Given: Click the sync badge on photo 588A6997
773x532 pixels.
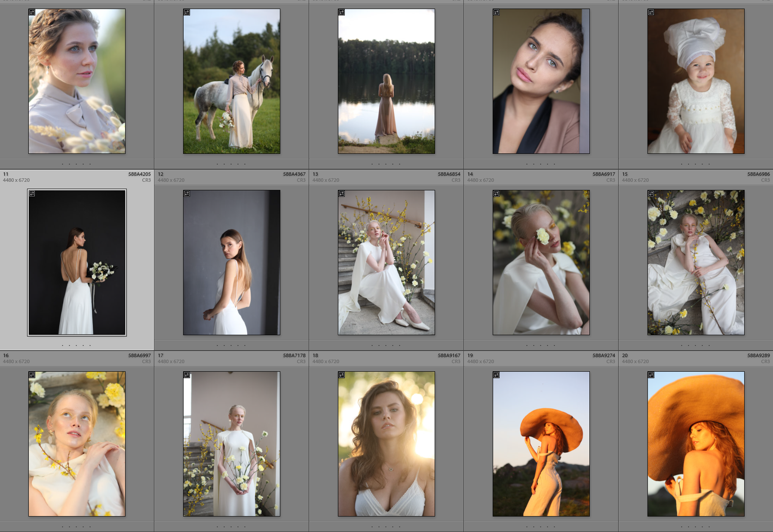Looking at the screenshot, I should click(32, 375).
